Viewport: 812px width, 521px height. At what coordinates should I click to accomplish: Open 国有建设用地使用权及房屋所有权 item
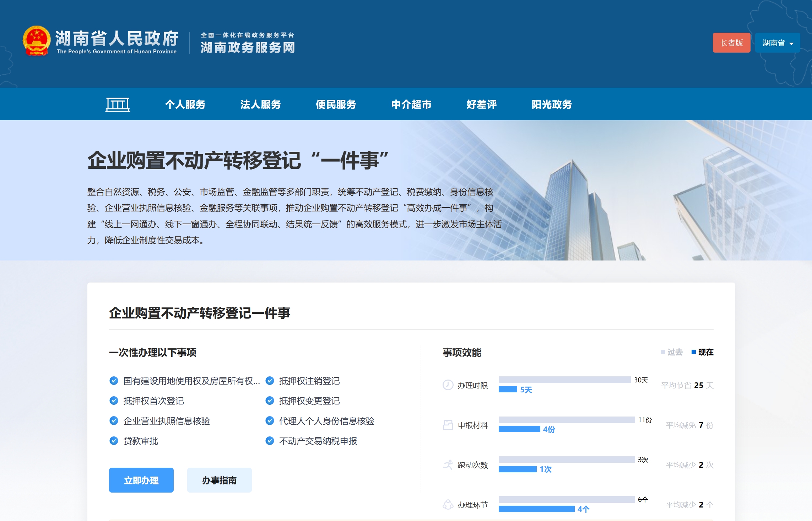(x=192, y=381)
